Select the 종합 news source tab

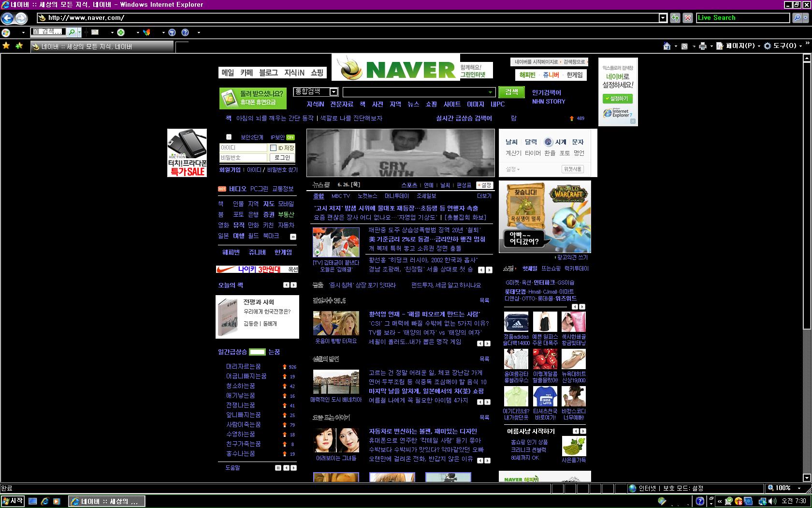click(319, 196)
